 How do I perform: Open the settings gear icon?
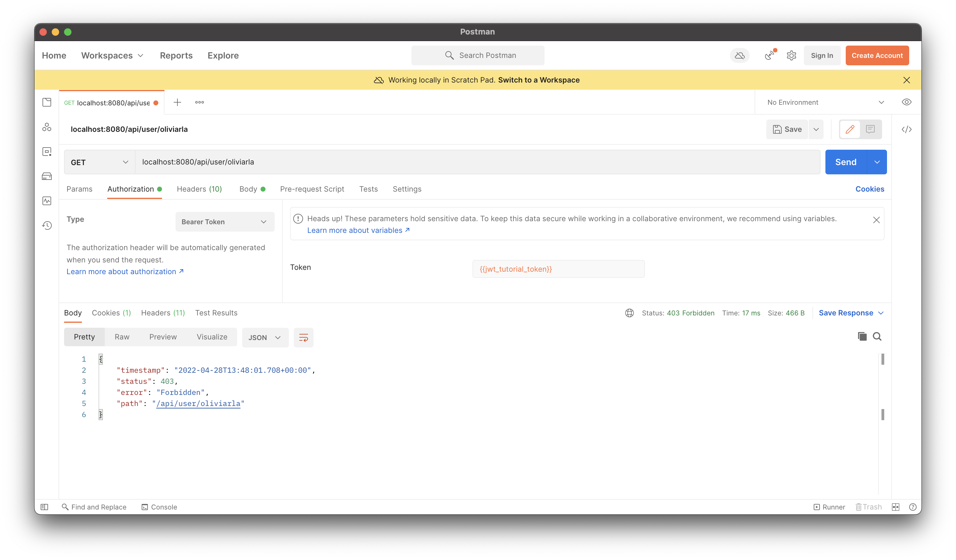791,56
